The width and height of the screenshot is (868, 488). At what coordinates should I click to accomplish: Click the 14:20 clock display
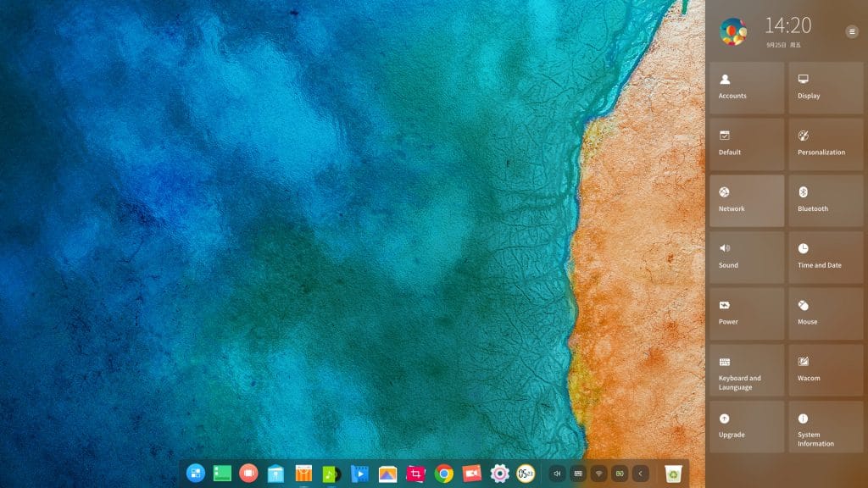[787, 25]
